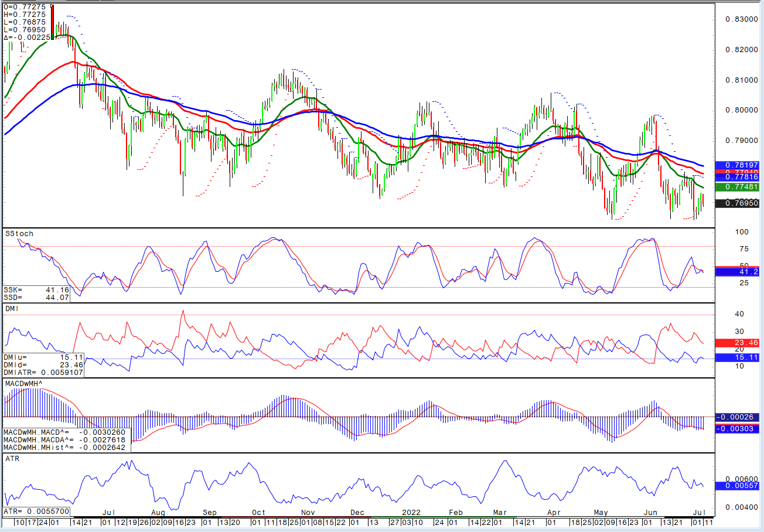Screen dimensions: 764x532
Task: Click the MACDWMH^ indicator title
Action: [23, 383]
